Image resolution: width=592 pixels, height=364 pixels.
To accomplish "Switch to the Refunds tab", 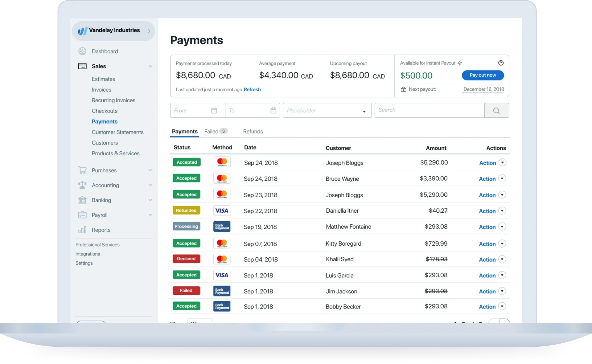I will [253, 131].
